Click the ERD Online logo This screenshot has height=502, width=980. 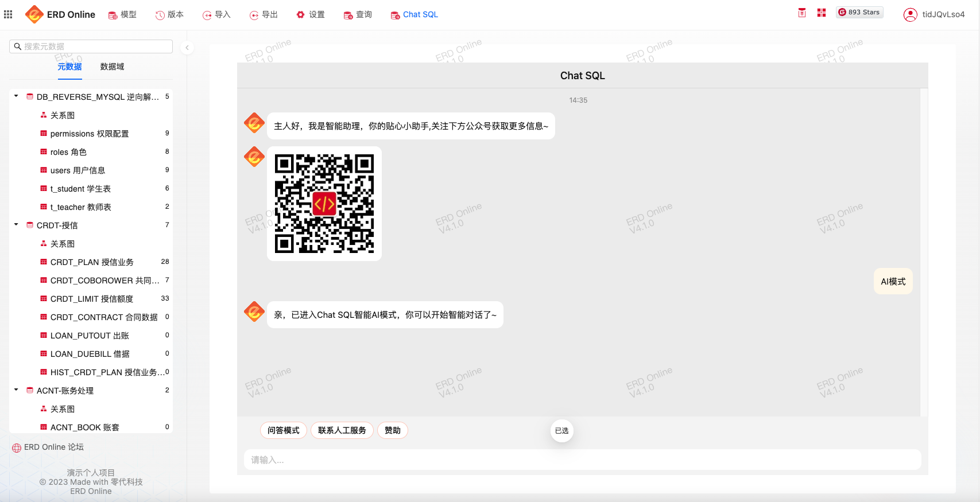(x=60, y=14)
